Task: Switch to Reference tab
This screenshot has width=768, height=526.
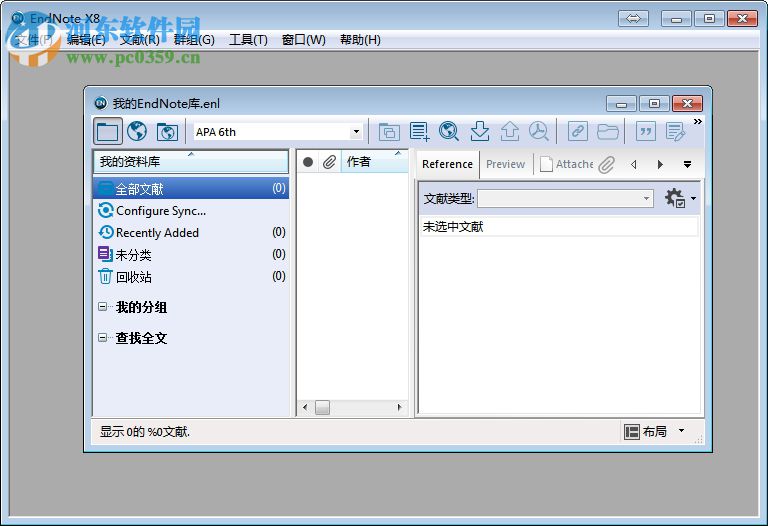Action: click(x=447, y=164)
